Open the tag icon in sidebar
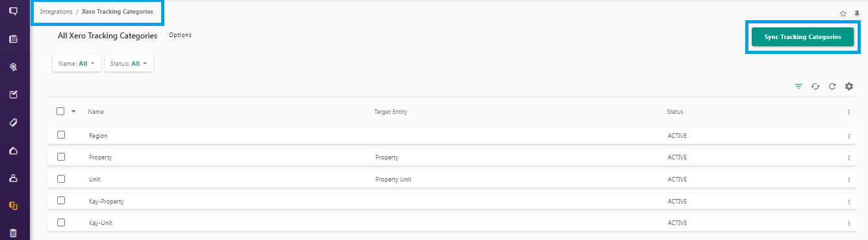 coord(13,122)
